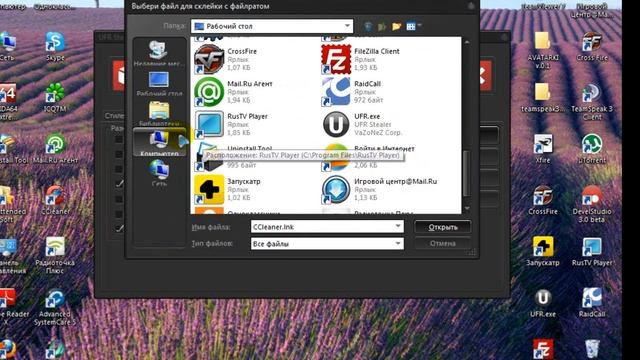The width and height of the screenshot is (640, 360).
Task: Open Recent places in dialog sidebar
Action: pyautogui.click(x=159, y=53)
